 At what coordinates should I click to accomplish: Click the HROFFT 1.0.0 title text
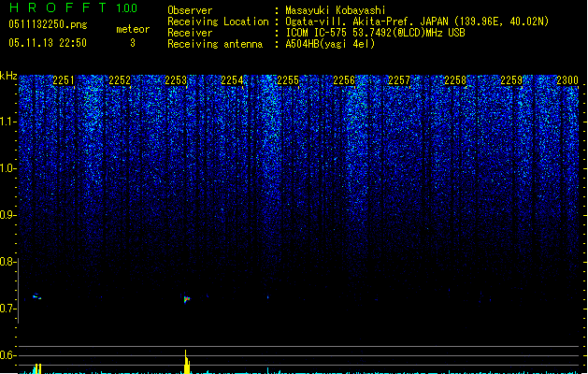(x=73, y=7)
